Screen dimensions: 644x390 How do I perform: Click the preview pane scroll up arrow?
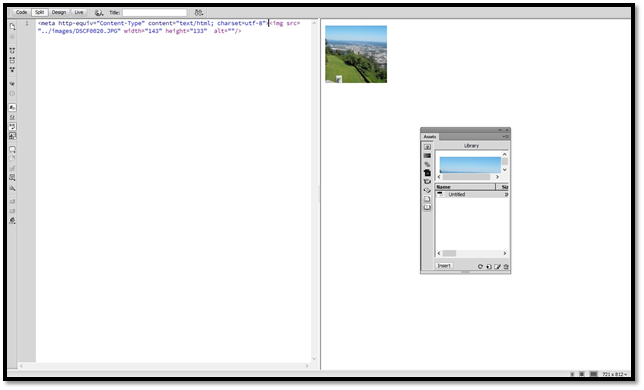click(505, 154)
